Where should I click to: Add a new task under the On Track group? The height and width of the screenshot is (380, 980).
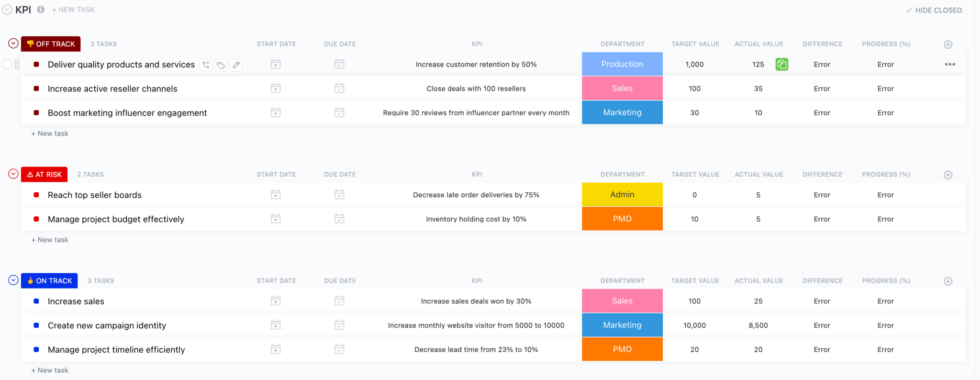pos(50,370)
